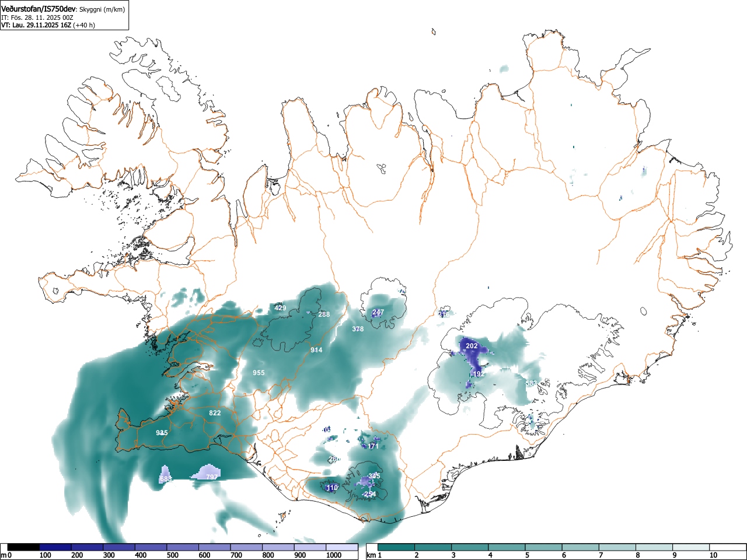
Task: Select the legend swatch between 5 and 6 km
Action: [544, 547]
